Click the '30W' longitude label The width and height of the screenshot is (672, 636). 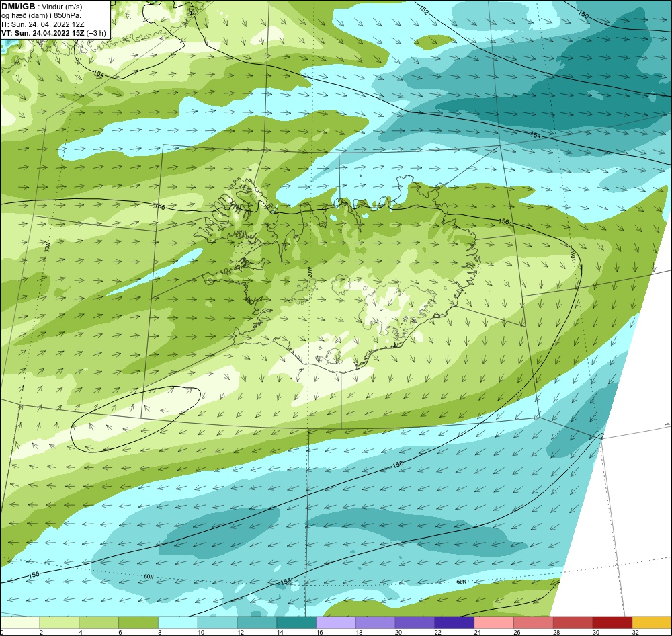[x=47, y=247]
